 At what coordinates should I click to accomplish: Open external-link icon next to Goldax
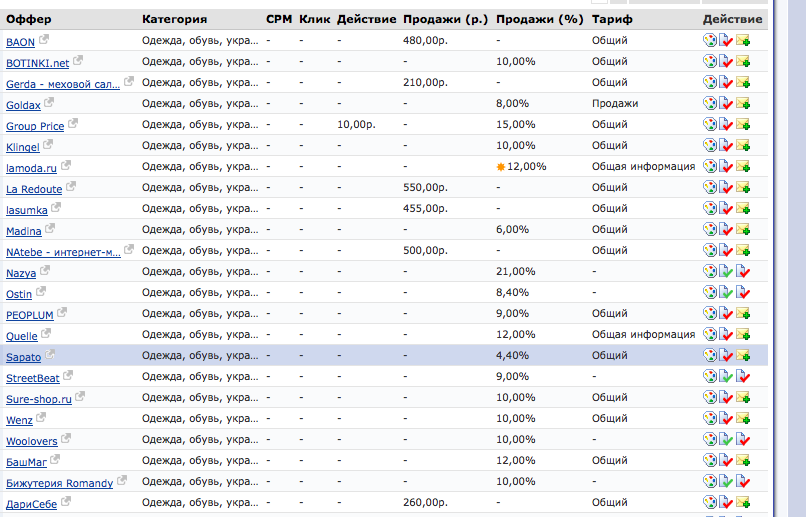coord(49,102)
